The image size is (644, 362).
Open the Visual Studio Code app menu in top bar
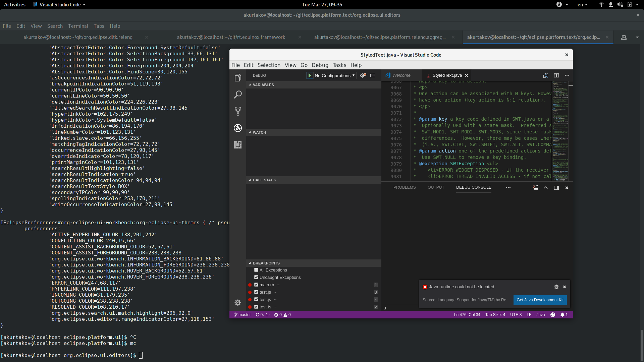59,5
